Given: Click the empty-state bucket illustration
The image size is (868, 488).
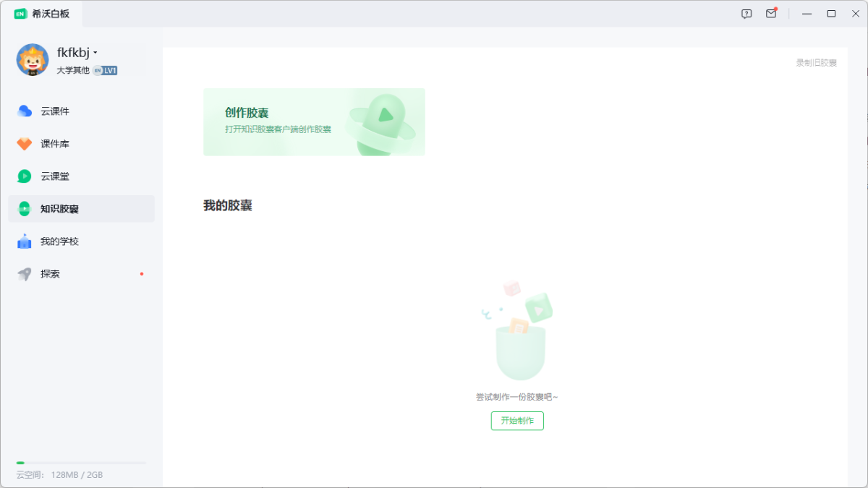Looking at the screenshot, I should pyautogui.click(x=517, y=330).
